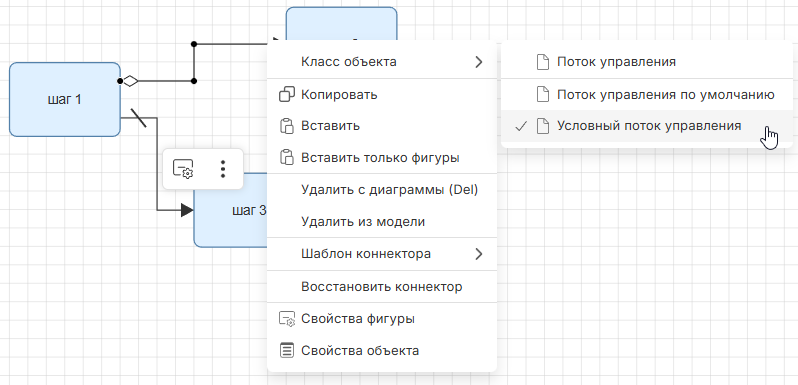798x385 pixels.
Task: Expand the Шаблон коннектора submenu arrow
Action: point(478,254)
